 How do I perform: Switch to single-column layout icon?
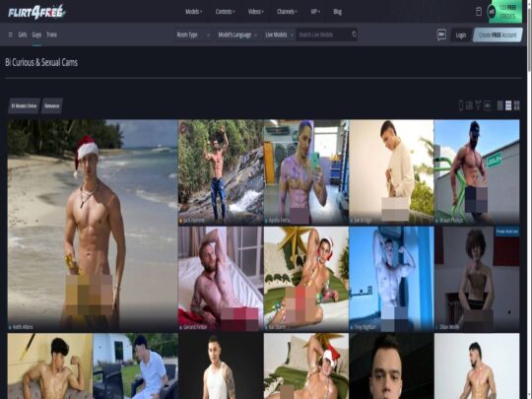point(500,105)
